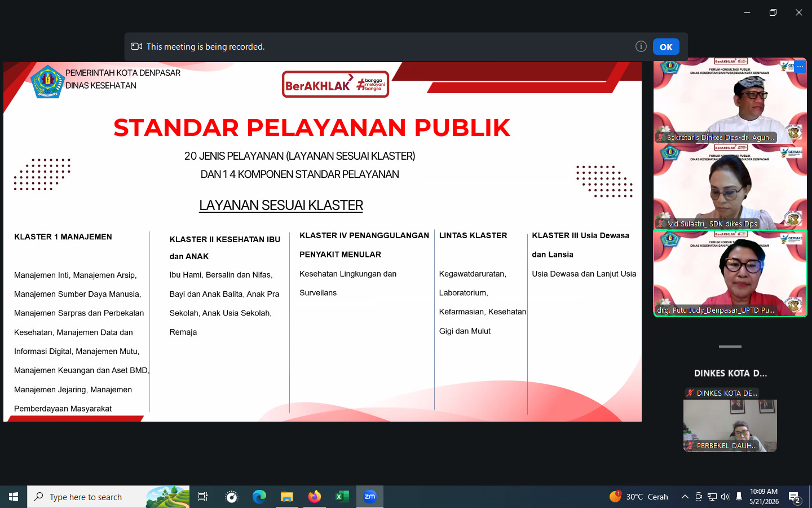Screen dimensions: 812x508
Task: Click the 20 JENIS PELAYANAN subtitle line
Action: [299, 156]
